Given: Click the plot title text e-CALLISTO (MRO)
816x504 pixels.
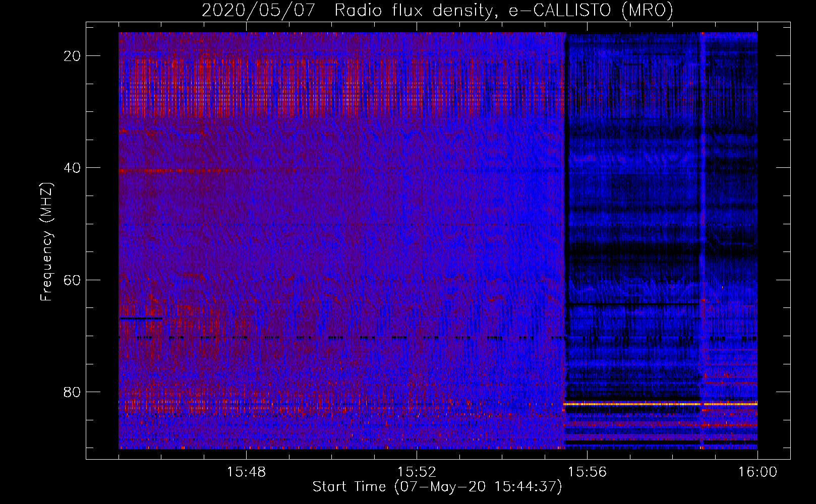Looking at the screenshot, I should tap(591, 10).
